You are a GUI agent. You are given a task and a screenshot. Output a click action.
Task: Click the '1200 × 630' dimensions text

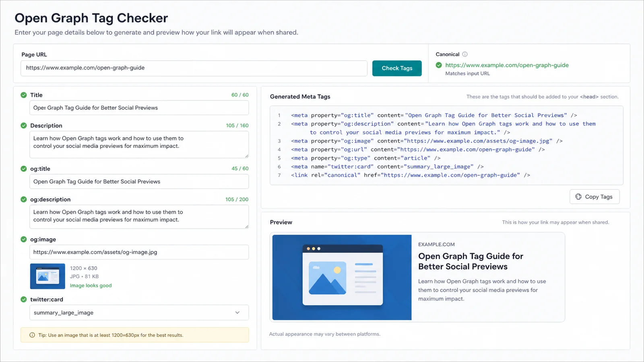point(83,268)
